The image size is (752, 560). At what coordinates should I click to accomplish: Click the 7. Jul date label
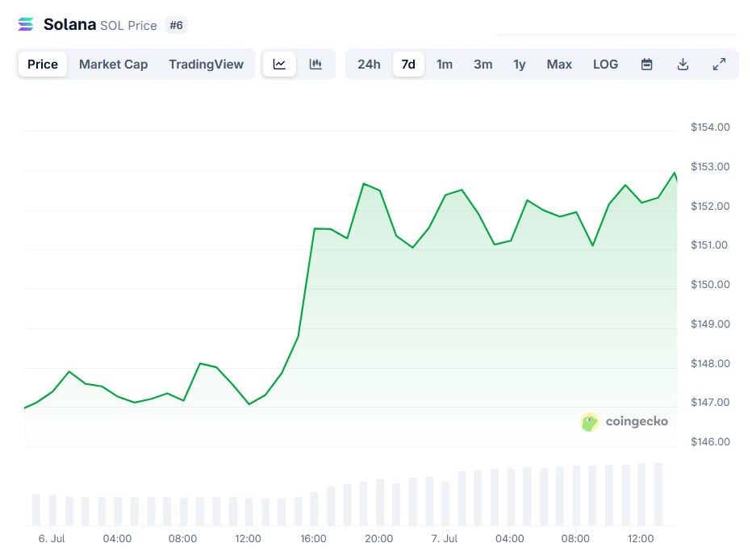444,538
